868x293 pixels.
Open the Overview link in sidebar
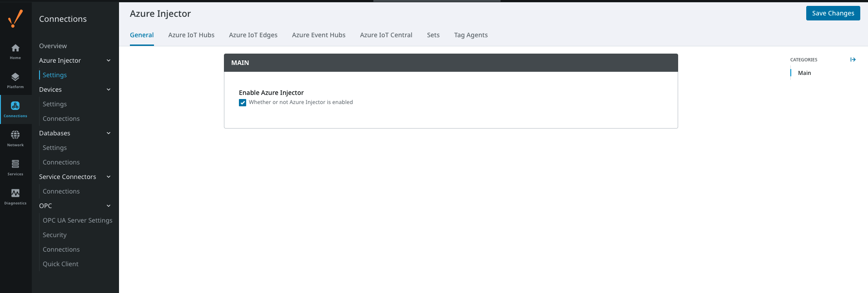[53, 46]
